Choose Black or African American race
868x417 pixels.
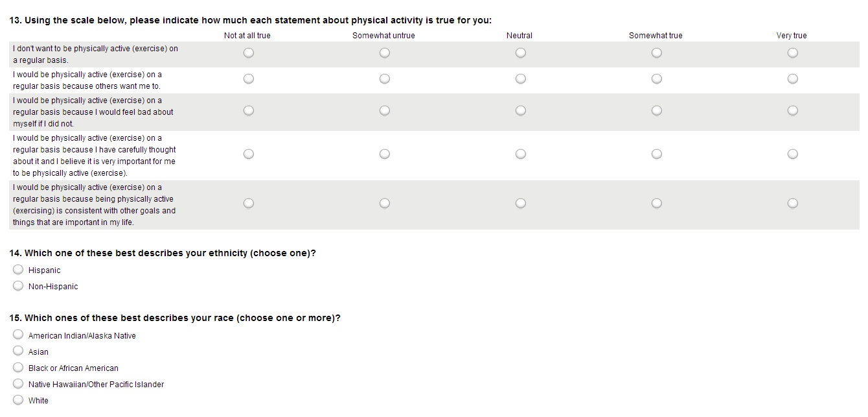[x=18, y=368]
